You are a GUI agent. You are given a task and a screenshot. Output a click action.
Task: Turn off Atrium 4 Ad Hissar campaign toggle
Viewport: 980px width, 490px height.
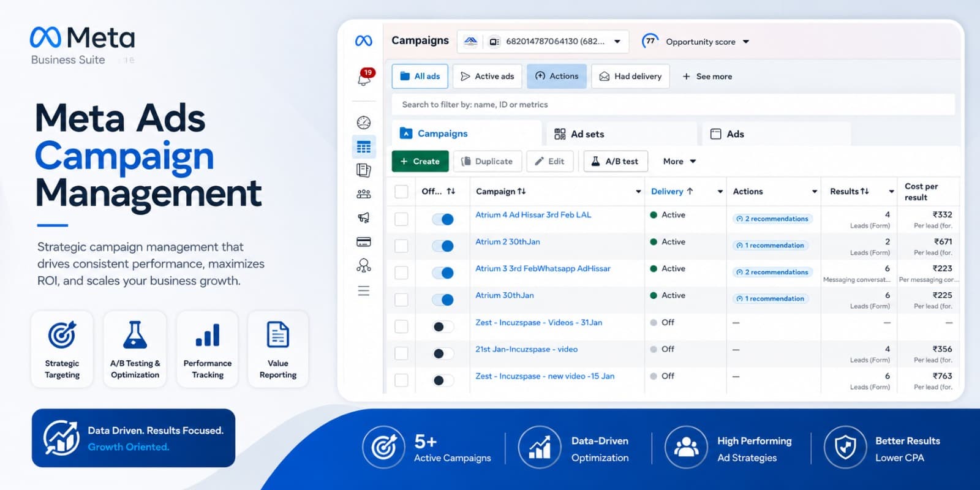(x=443, y=219)
